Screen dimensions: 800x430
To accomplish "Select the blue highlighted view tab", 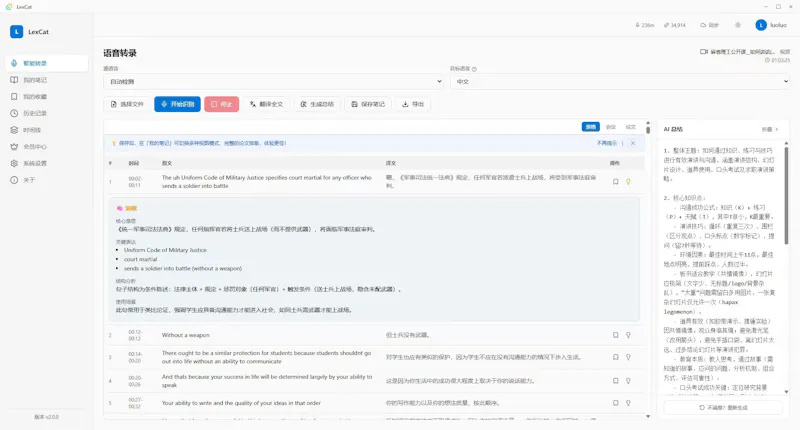I will 591,127.
